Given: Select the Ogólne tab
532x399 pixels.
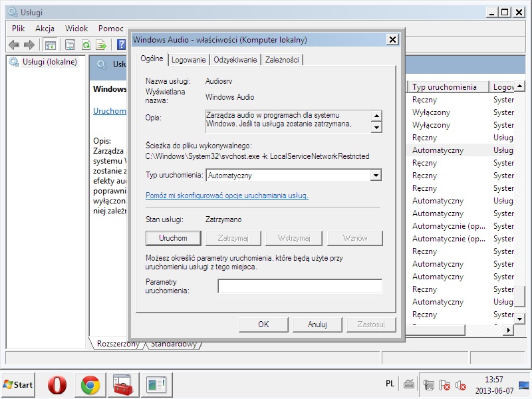Looking at the screenshot, I should coord(152,59).
